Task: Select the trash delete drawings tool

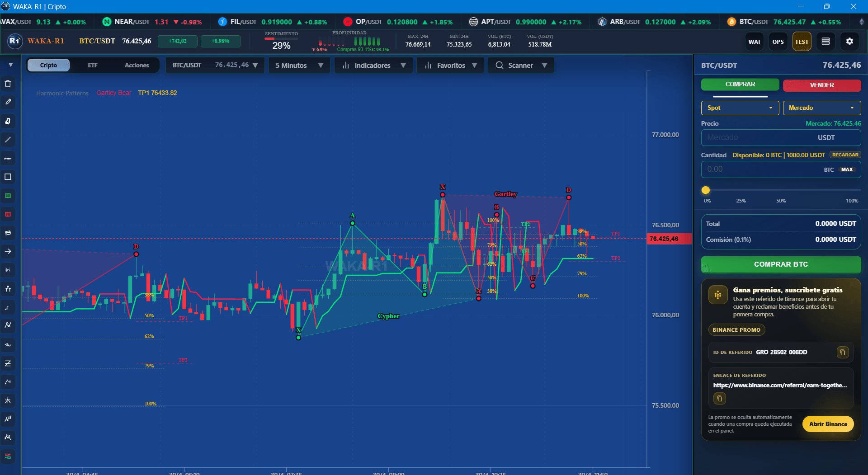Action: coord(8,84)
